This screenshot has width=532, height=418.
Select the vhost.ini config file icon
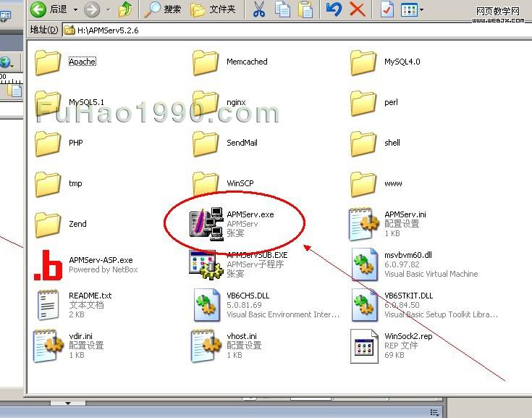coord(206,346)
